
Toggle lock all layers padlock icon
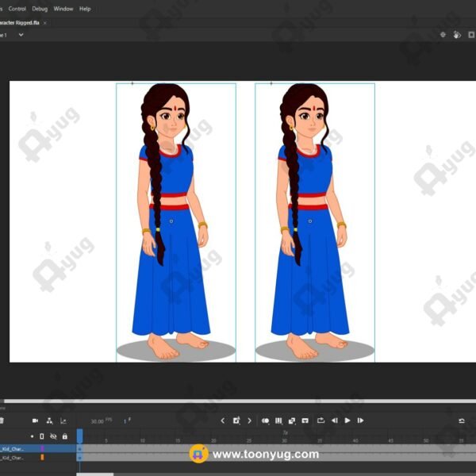point(65,436)
